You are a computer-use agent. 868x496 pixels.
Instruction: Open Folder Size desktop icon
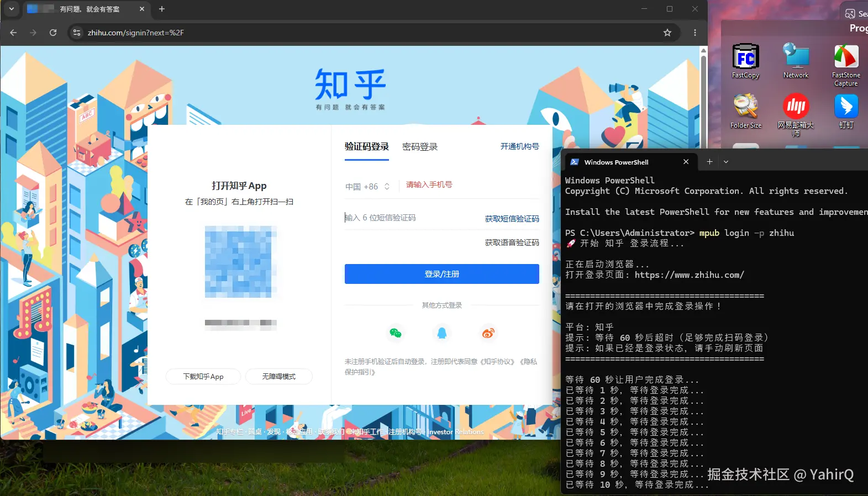click(745, 112)
